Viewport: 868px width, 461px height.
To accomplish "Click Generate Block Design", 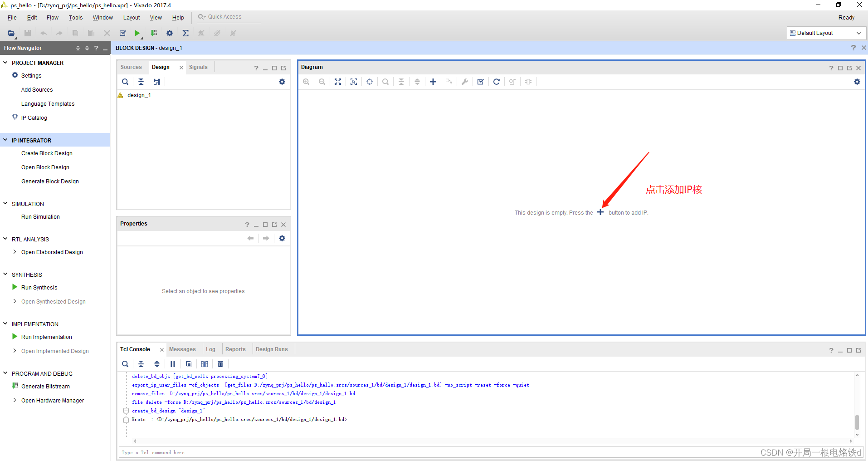I will (50, 181).
